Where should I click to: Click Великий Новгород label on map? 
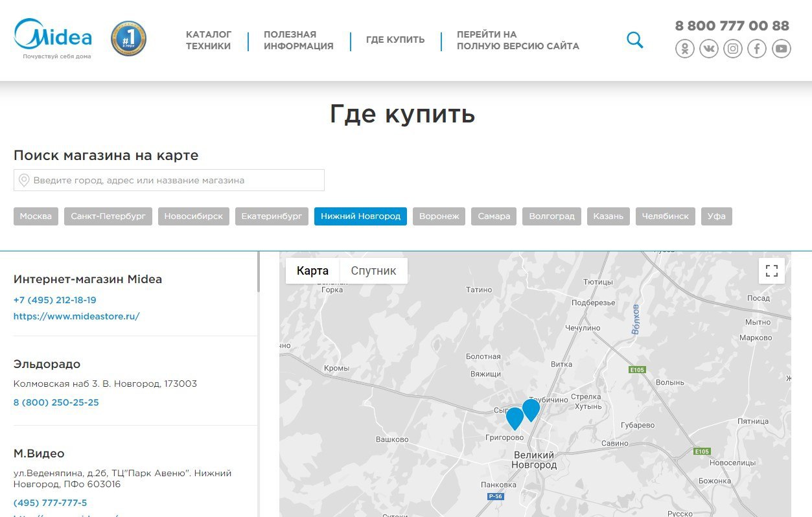coord(534,460)
